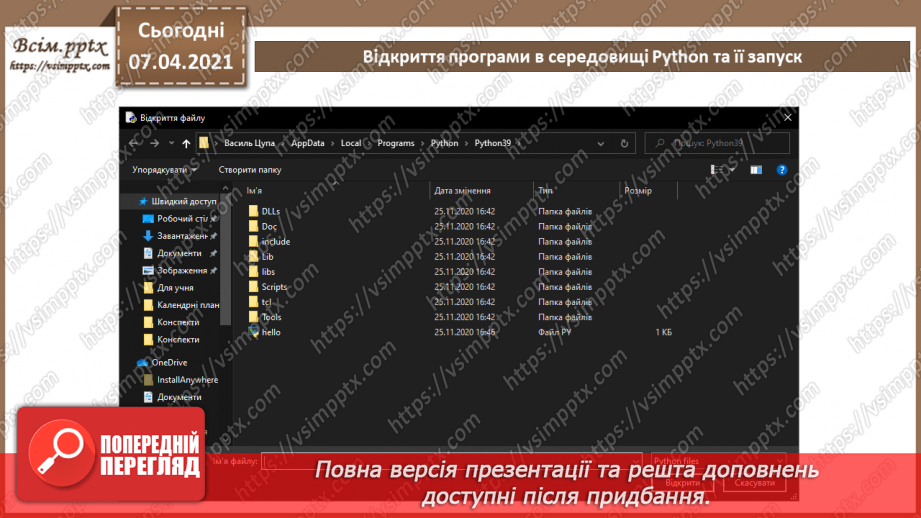
Task: Open recent locations dropdown next to arrows
Action: click(x=171, y=143)
